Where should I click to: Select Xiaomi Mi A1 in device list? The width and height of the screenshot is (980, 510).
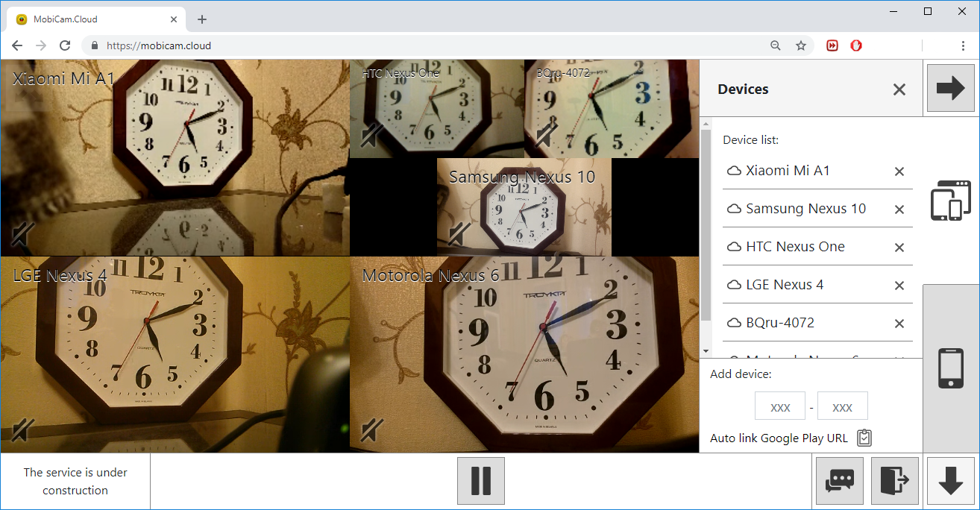point(788,171)
